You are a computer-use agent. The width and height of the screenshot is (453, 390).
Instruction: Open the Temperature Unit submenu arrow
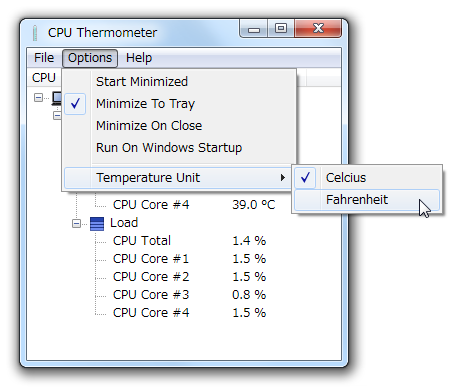pyautogui.click(x=283, y=178)
